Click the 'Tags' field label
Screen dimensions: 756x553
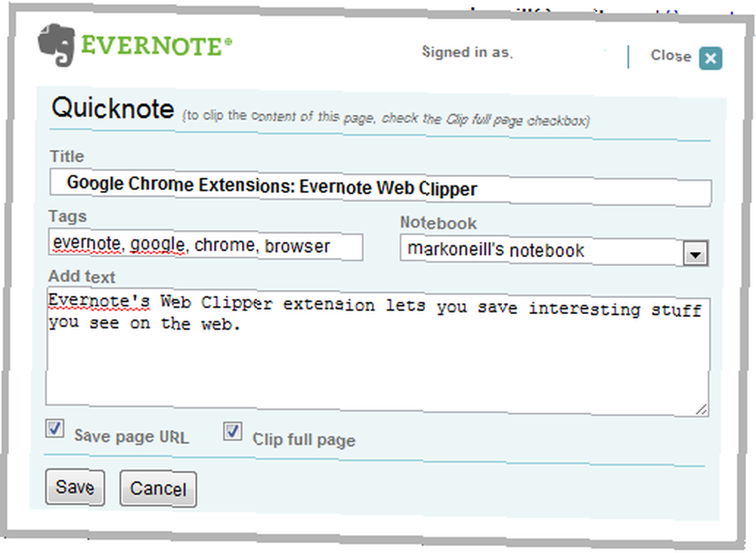[x=67, y=216]
